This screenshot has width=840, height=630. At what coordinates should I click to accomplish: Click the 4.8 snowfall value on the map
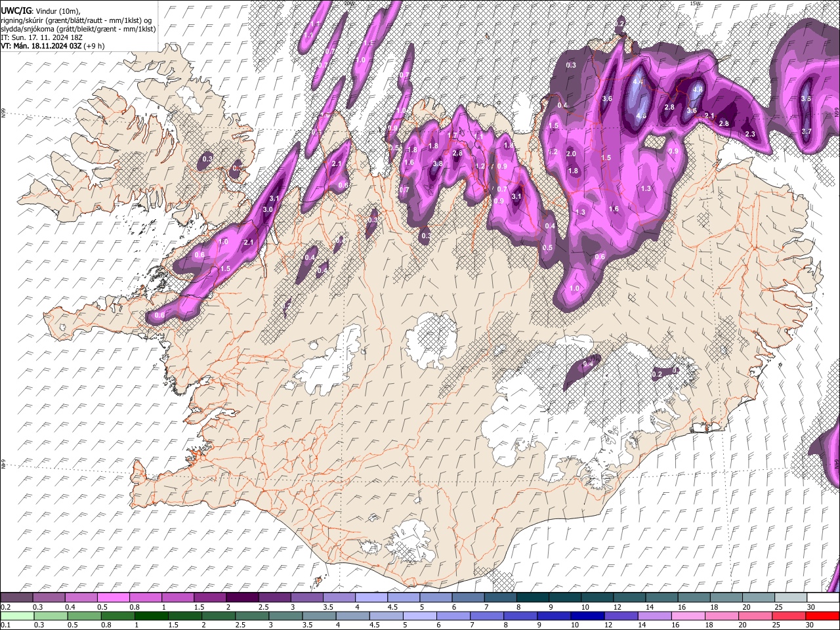coord(698,89)
